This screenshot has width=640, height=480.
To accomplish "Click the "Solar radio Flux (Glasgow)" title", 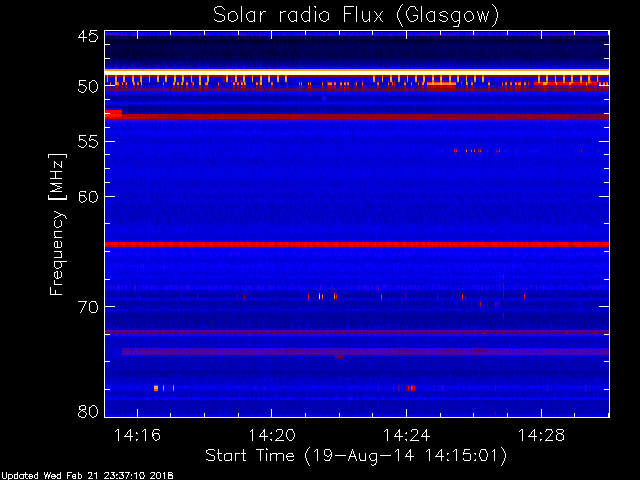I will pyautogui.click(x=356, y=16).
